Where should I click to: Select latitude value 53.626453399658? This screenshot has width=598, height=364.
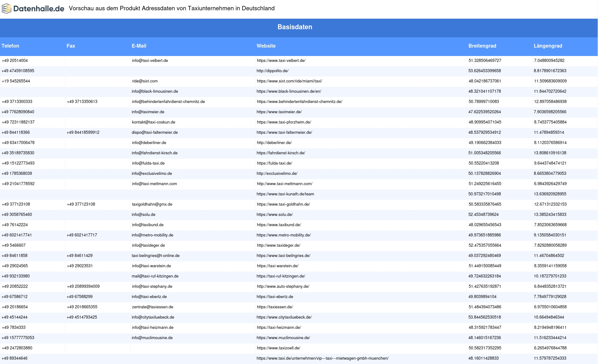(485, 71)
